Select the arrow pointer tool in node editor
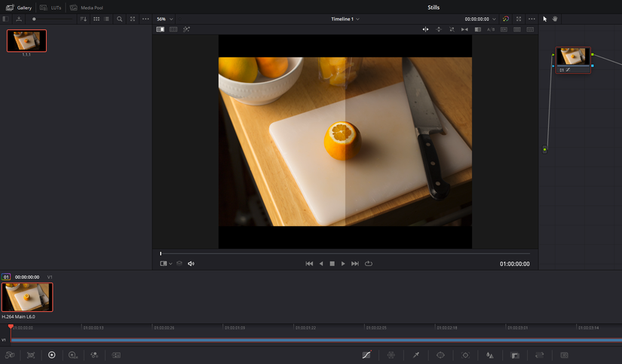 [x=545, y=19]
